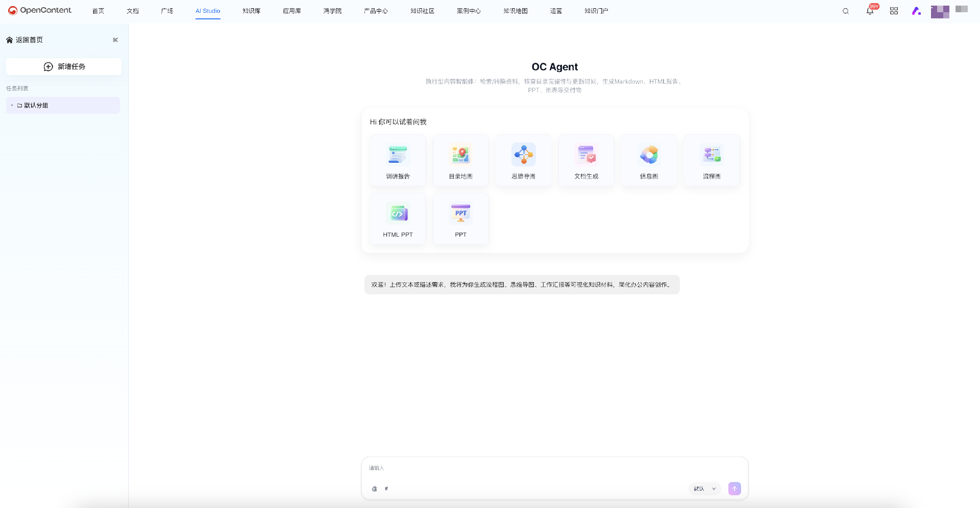Image resolution: width=980 pixels, height=508 pixels.
Task: Switch to the 应用库 nav tab
Action: (292, 11)
